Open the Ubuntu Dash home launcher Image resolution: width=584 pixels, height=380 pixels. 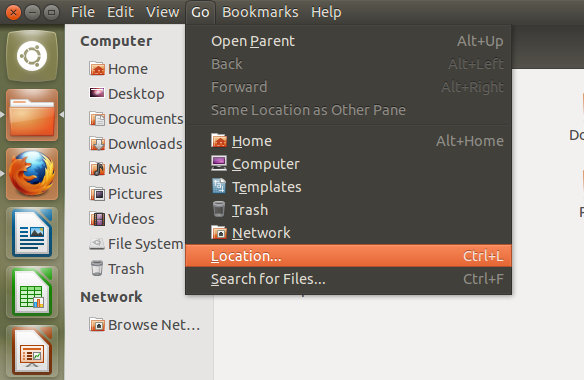32,56
